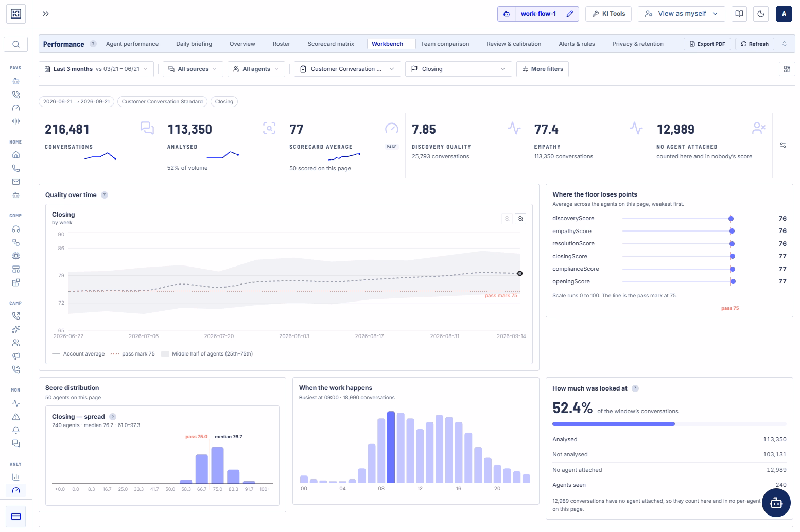Click the discoveryScore slider dot
The height and width of the screenshot is (532, 800).
(731, 219)
